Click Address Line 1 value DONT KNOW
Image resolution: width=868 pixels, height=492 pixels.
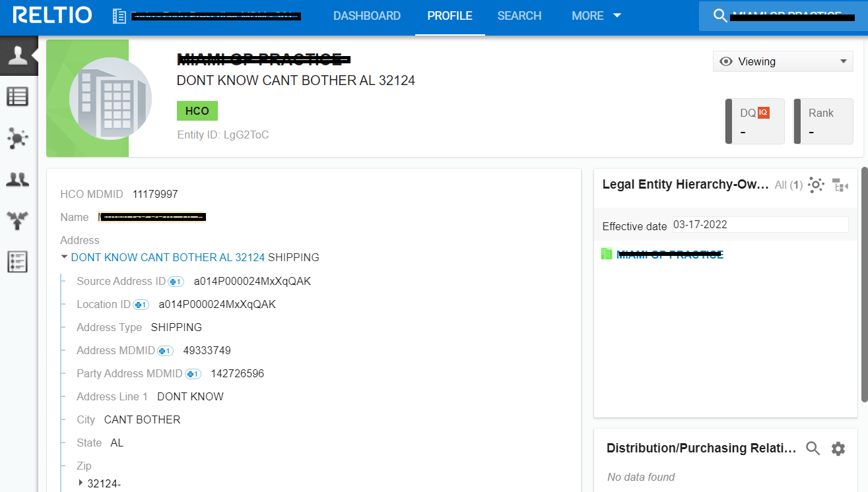pos(190,397)
